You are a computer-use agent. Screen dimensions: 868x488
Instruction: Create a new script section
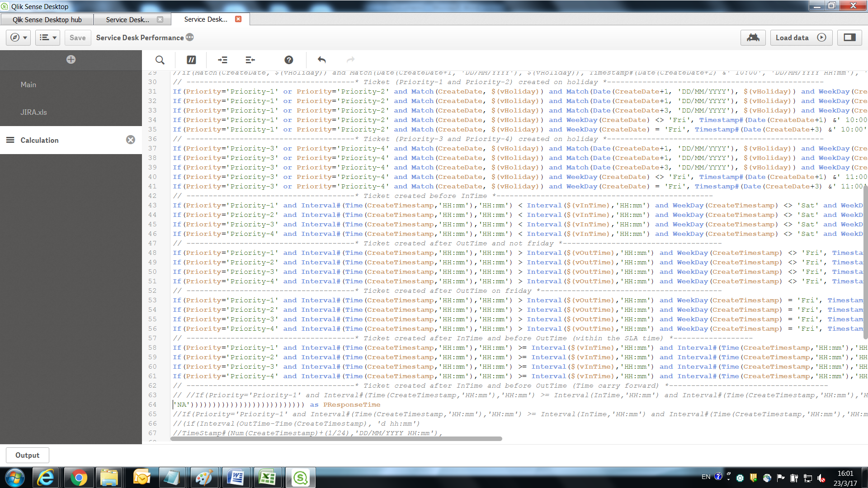click(x=70, y=59)
